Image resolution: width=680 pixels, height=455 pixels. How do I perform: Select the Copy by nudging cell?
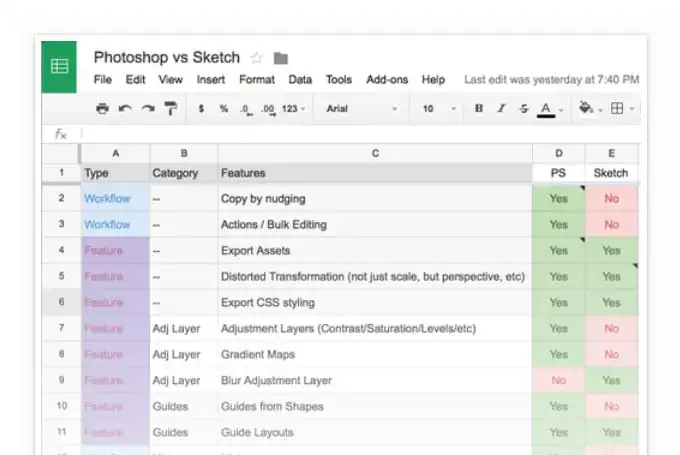pyautogui.click(x=375, y=199)
